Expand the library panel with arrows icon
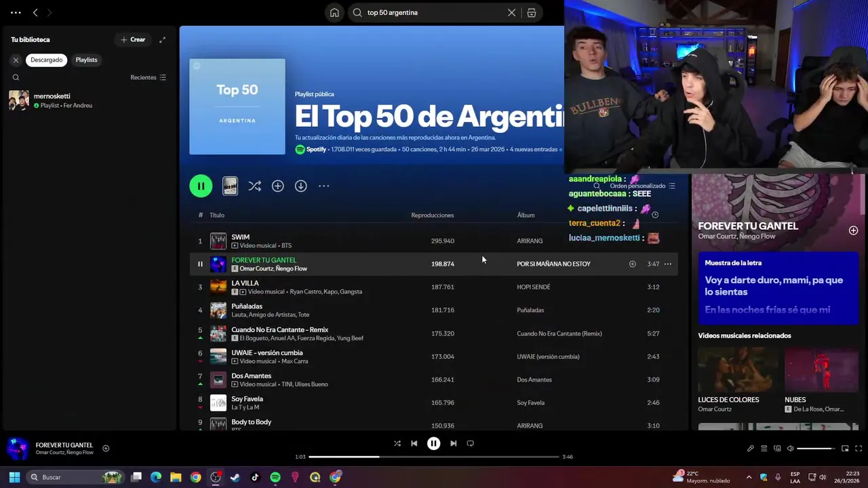Image resolution: width=868 pixels, height=488 pixels. pyautogui.click(x=162, y=39)
